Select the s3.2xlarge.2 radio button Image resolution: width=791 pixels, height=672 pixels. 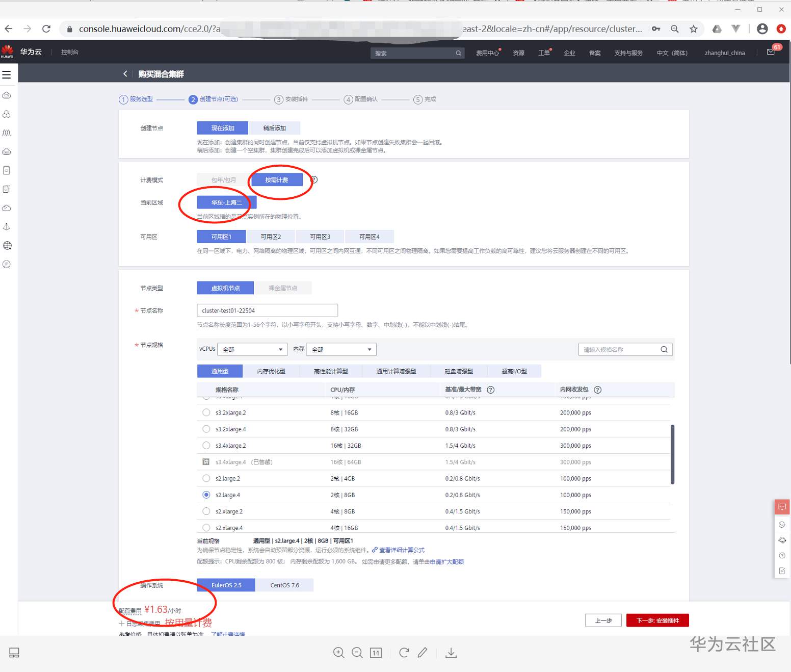(x=206, y=412)
